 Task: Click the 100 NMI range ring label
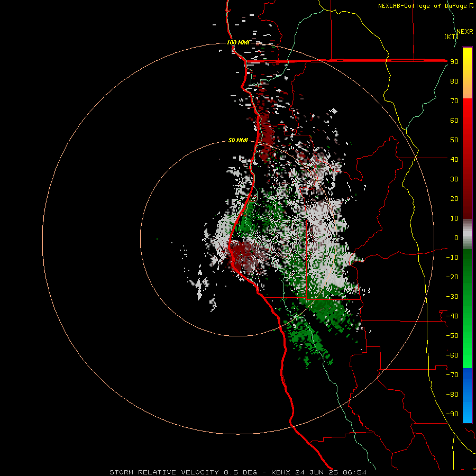point(239,42)
